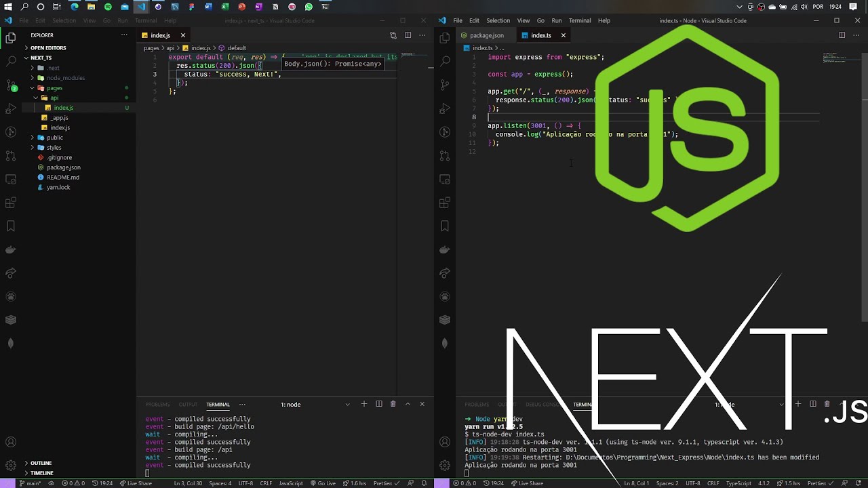Open the '1: node' terminal dropdown
The image size is (868, 488).
tap(315, 404)
